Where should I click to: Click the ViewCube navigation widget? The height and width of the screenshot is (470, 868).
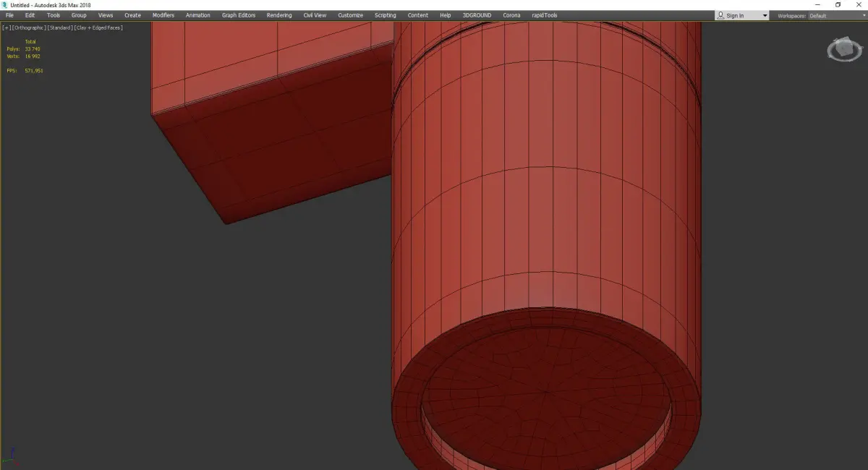point(844,50)
